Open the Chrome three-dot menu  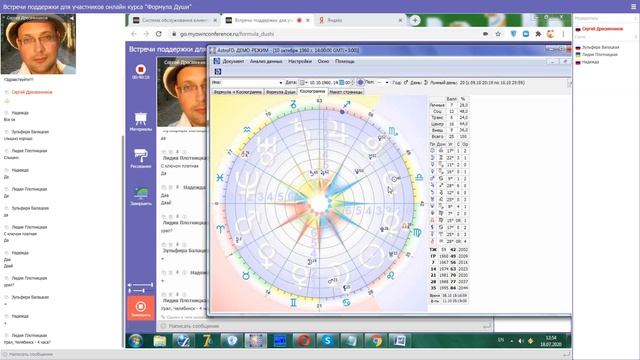[x=563, y=34]
